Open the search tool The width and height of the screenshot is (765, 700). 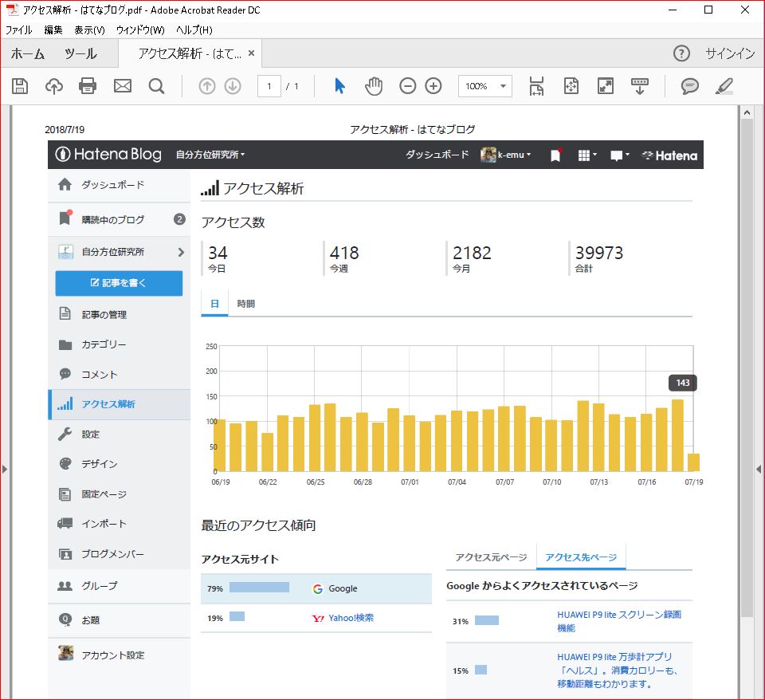click(156, 87)
